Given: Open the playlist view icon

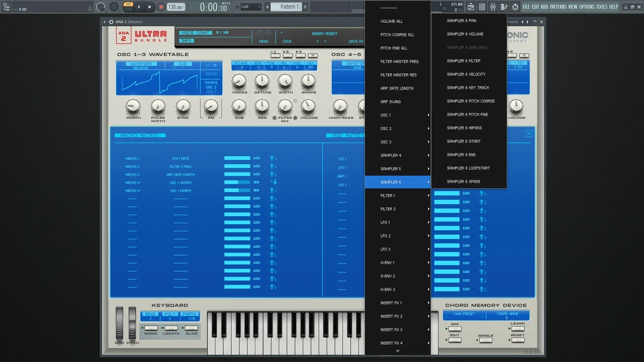Looking at the screenshot, I should pyautogui.click(x=471, y=7).
